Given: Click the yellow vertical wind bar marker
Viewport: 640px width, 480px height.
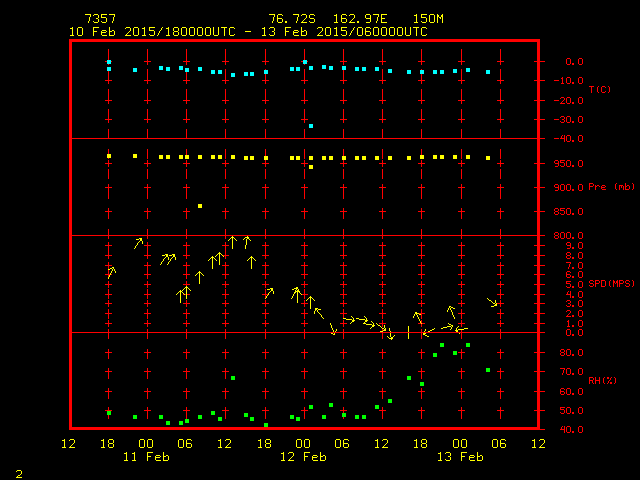Looking at the screenshot, I should coord(408,332).
